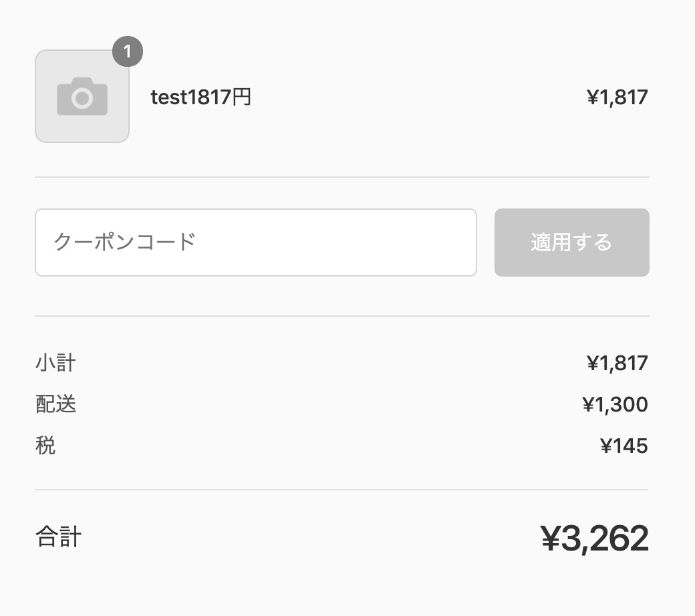Click the divider line above the 合計 row
Screen dimensions: 695x616
pos(341,490)
